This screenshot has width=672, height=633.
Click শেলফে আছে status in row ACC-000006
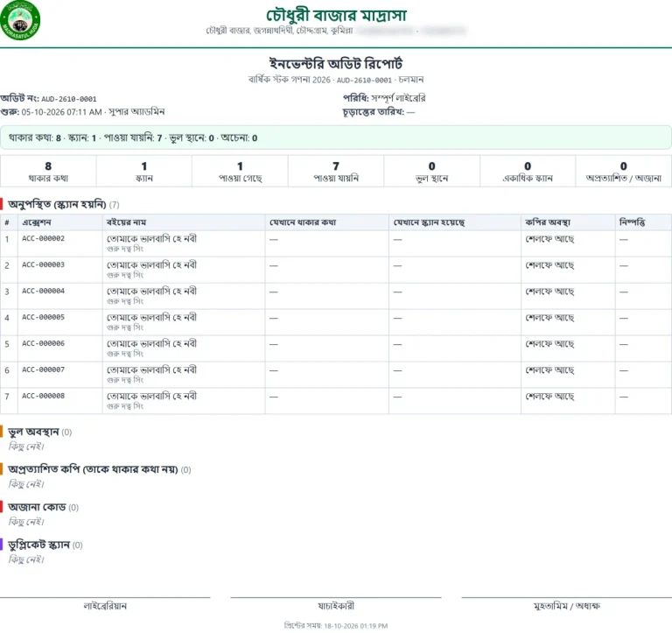pyautogui.click(x=549, y=343)
